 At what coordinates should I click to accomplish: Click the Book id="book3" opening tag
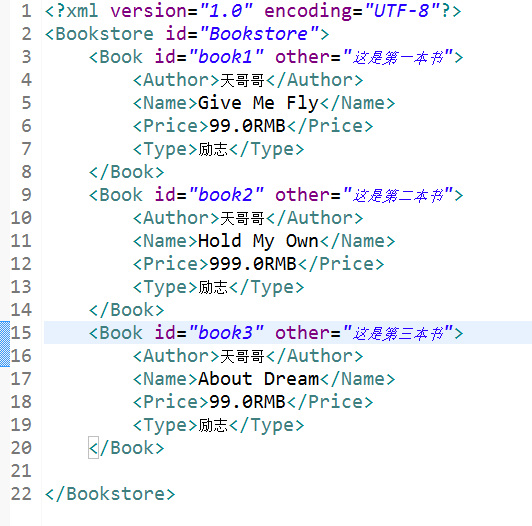click(x=276, y=333)
